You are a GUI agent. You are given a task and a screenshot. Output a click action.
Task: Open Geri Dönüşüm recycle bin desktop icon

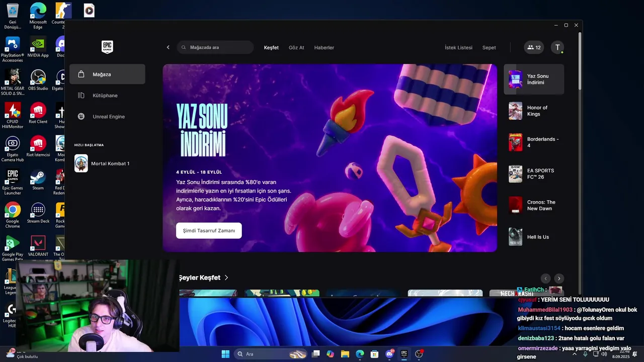click(x=13, y=16)
